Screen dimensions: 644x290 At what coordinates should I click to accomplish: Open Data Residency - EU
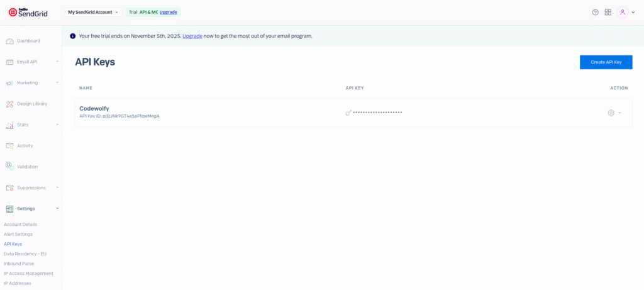pyautogui.click(x=25, y=254)
